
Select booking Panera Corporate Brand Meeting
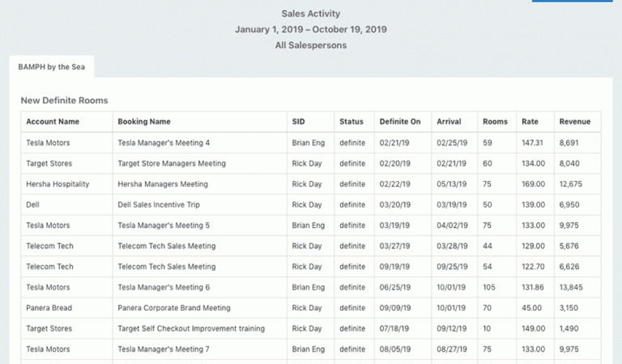click(174, 308)
